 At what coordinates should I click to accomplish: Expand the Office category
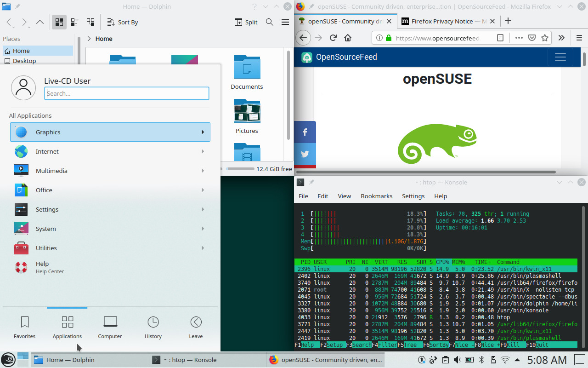110,190
